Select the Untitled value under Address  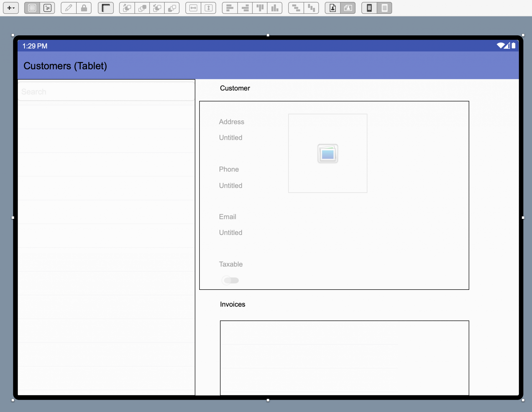click(230, 138)
